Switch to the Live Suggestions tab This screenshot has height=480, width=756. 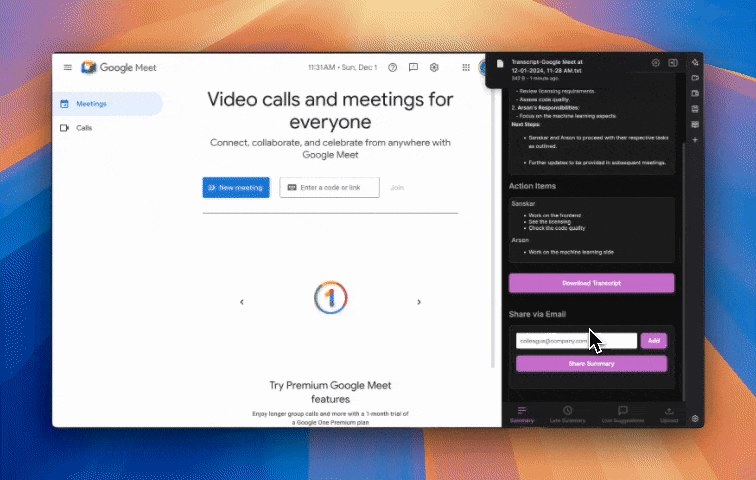(621, 414)
